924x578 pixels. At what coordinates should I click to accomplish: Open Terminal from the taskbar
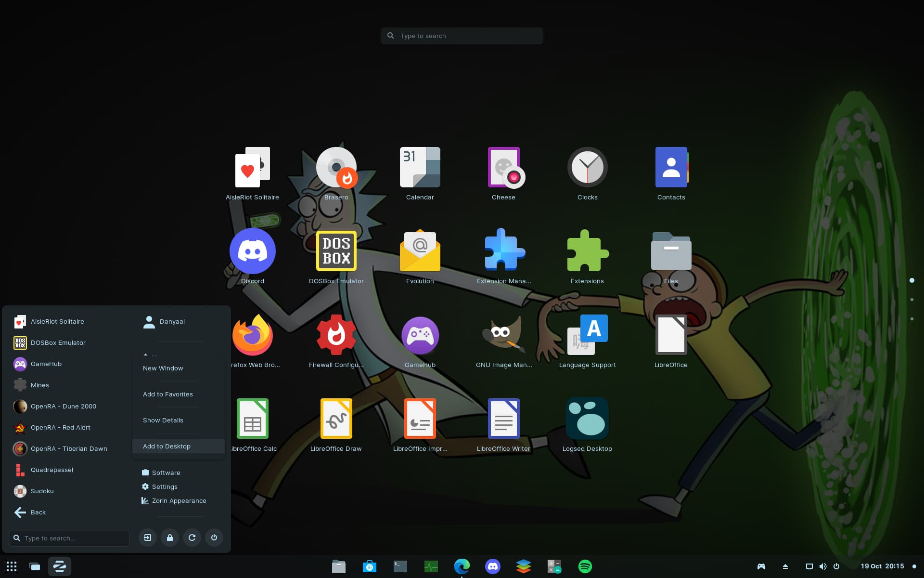400,566
